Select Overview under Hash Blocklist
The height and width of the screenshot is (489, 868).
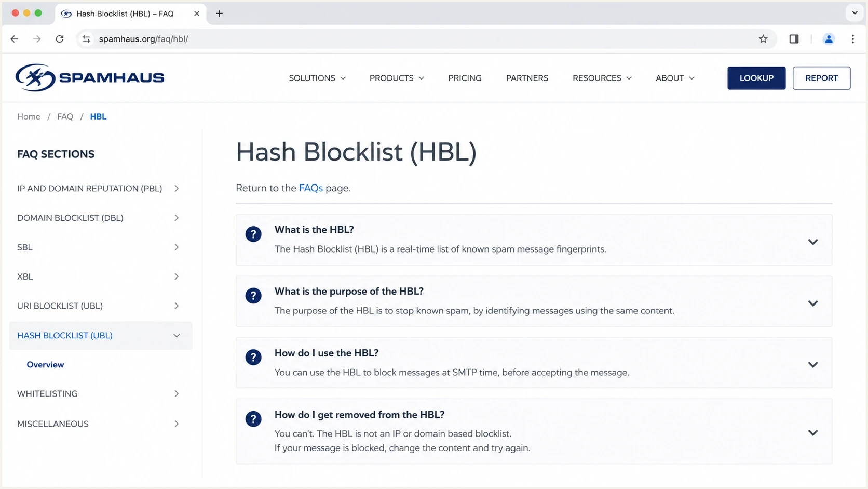46,365
